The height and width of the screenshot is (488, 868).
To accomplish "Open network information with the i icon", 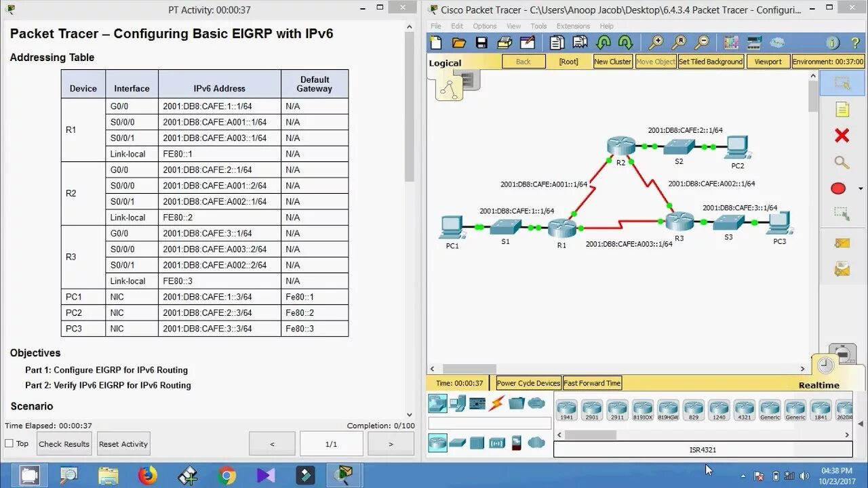I will pyautogui.click(x=833, y=43).
